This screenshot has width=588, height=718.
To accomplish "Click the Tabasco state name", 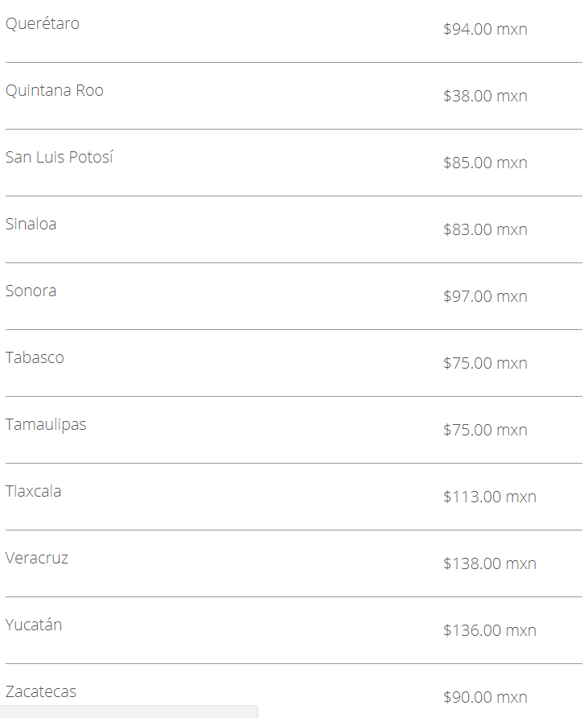I will pos(35,358).
